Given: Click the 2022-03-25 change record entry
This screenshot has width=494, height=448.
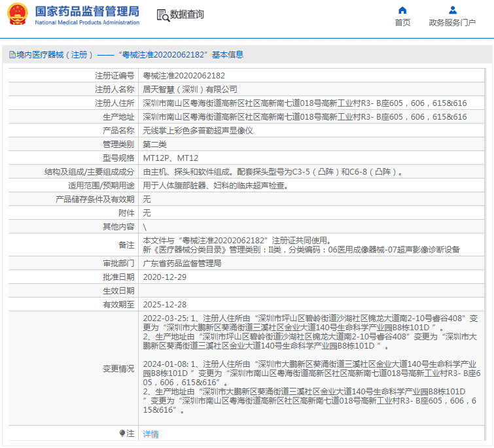Looking at the screenshot, I should 310,332.
